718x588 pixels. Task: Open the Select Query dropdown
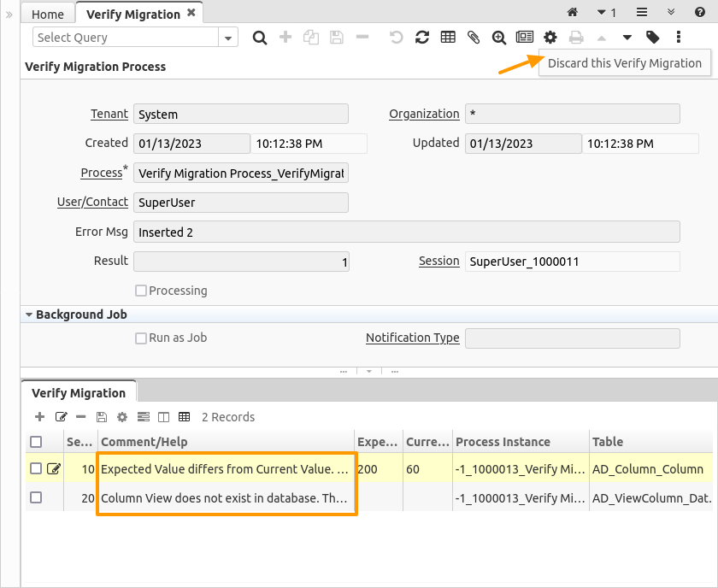coord(228,38)
